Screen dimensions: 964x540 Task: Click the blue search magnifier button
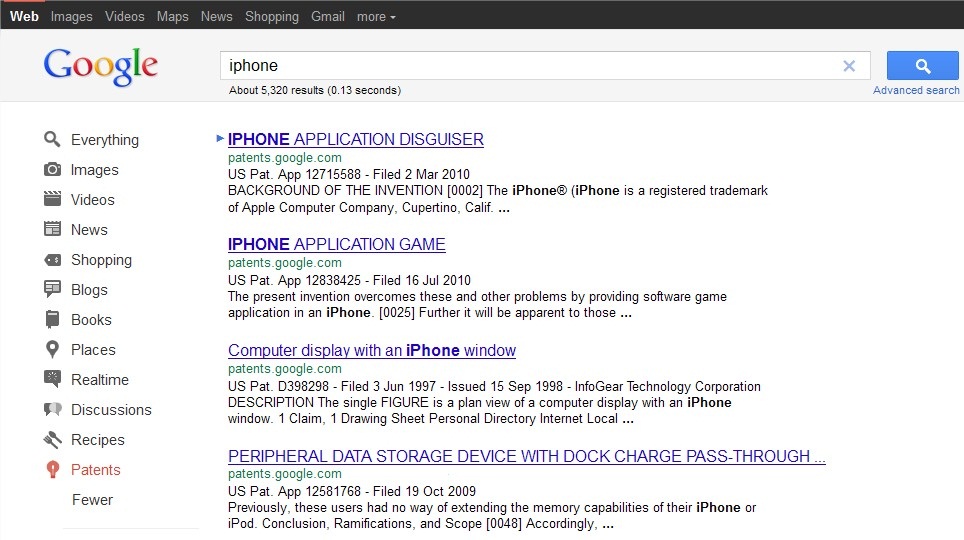pyautogui.click(x=922, y=66)
